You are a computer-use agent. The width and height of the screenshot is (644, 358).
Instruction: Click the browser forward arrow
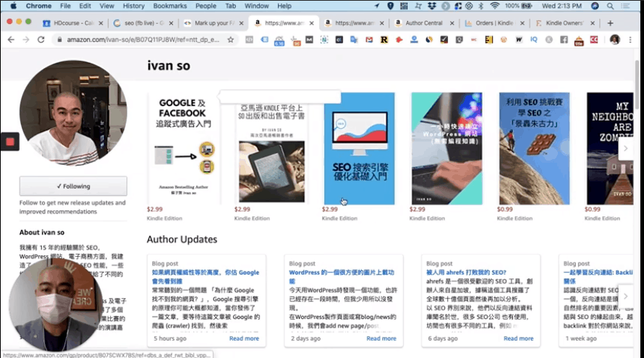point(26,40)
